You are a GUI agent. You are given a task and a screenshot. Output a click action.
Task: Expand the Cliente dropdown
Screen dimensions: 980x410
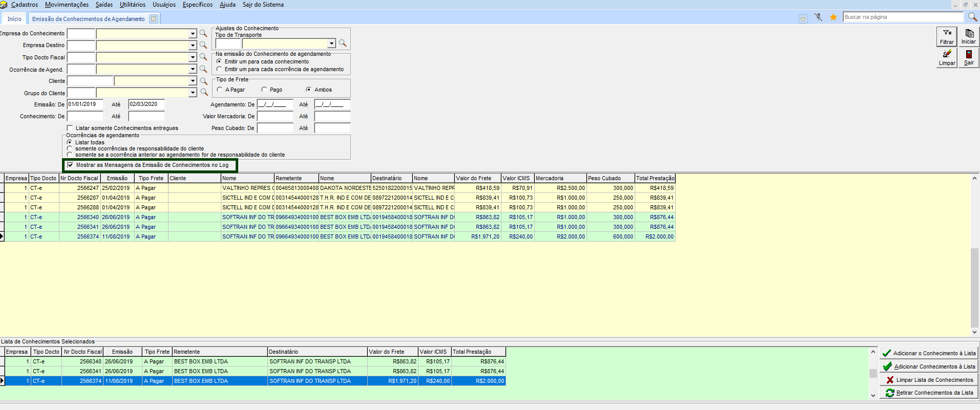click(x=193, y=81)
